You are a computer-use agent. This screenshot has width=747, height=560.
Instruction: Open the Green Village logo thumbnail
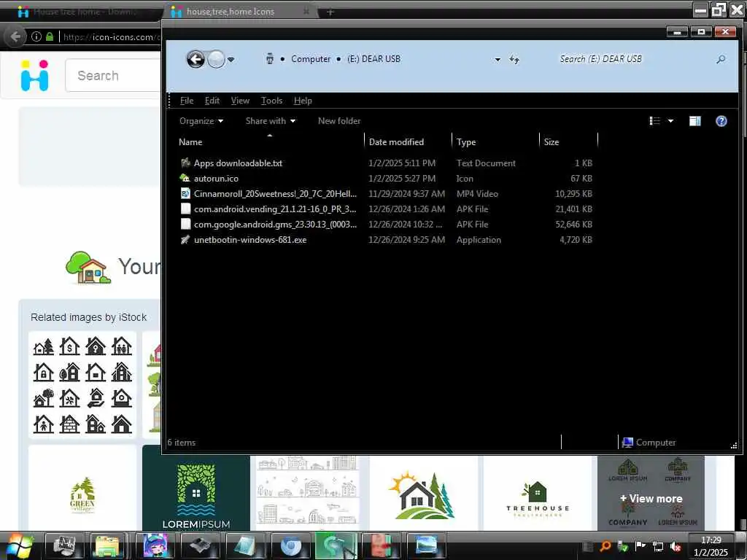[82, 488]
